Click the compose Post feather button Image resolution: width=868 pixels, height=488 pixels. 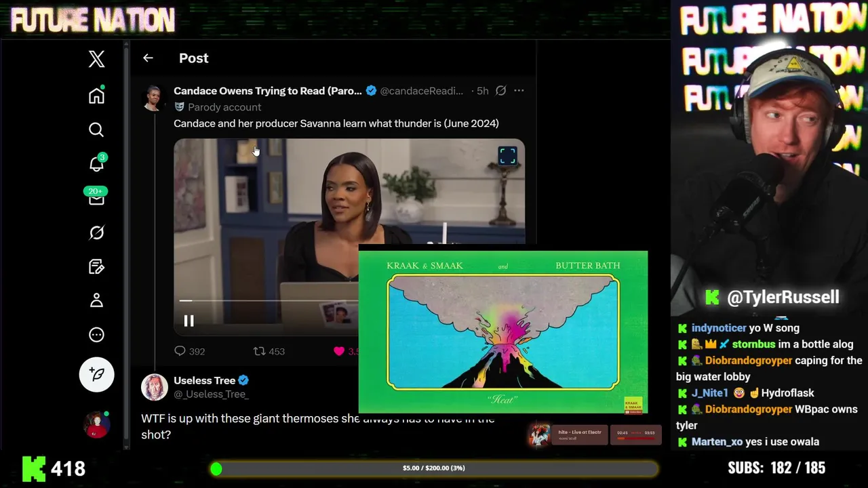coord(96,374)
